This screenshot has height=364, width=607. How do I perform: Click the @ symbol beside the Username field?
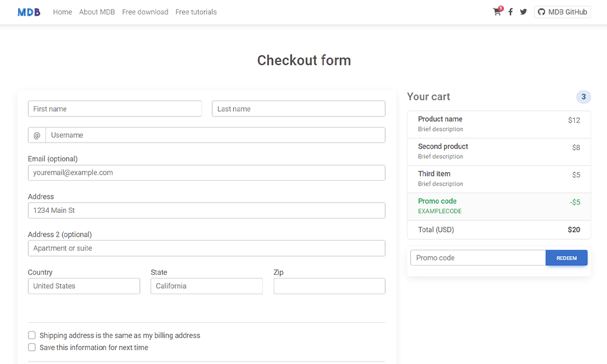(x=36, y=135)
